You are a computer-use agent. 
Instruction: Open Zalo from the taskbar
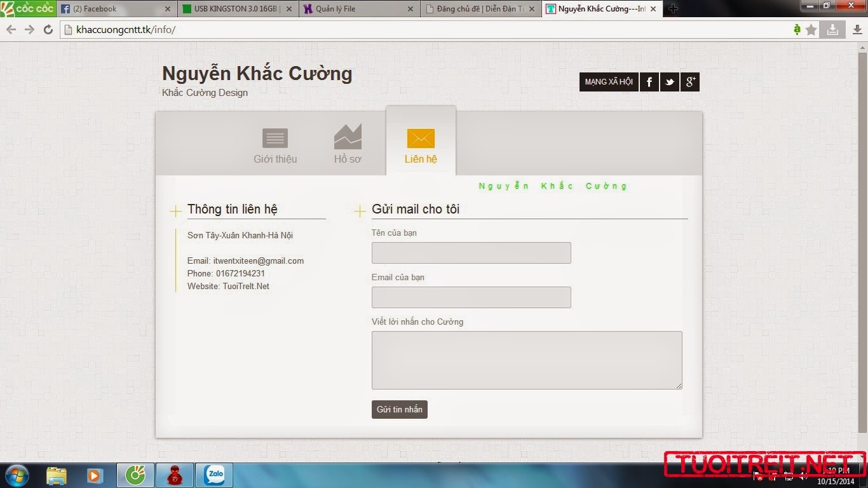214,475
